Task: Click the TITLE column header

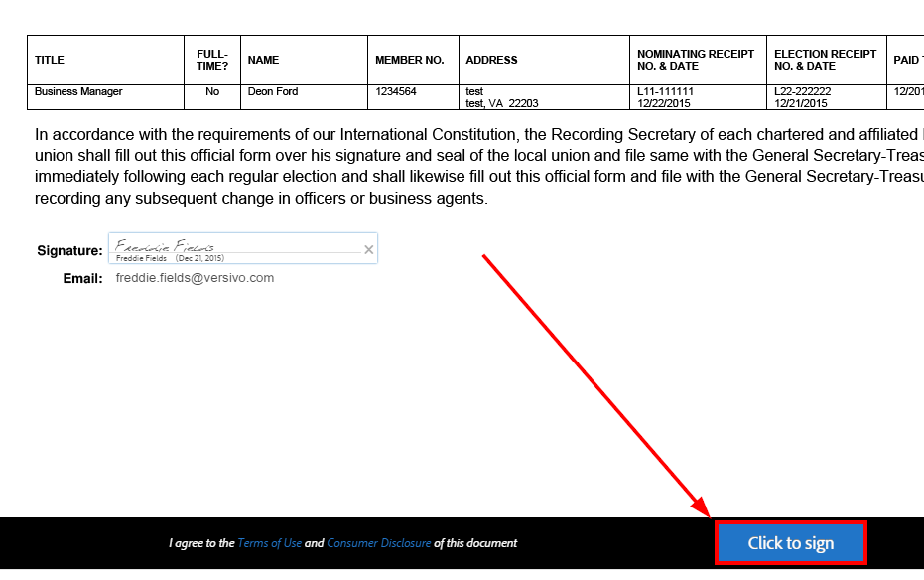Action: (x=105, y=61)
